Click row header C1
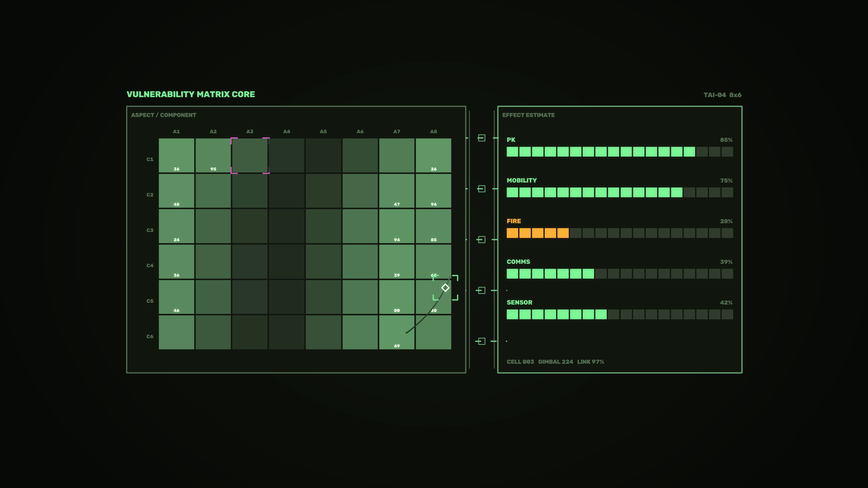The image size is (868, 488). 150,159
